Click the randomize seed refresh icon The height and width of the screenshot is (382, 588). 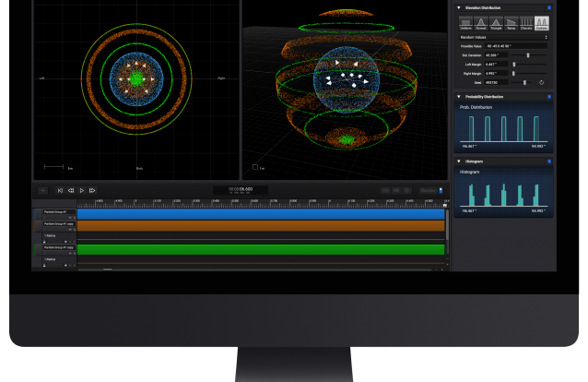[x=542, y=82]
